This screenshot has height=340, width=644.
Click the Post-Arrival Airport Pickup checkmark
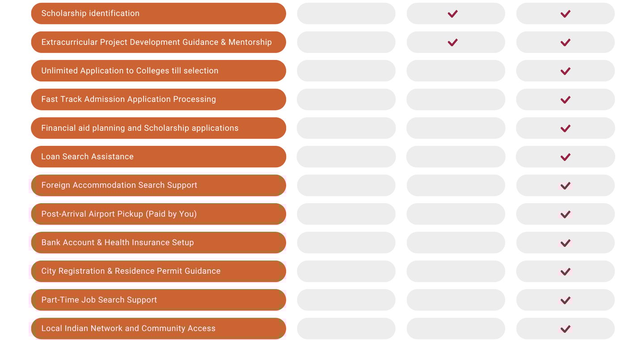click(x=565, y=214)
